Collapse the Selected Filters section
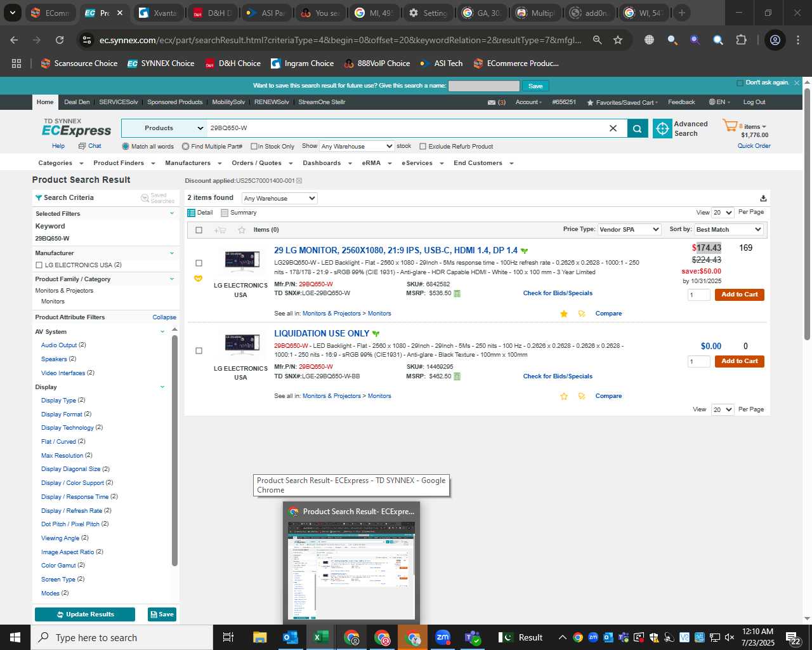Image resolution: width=812 pixels, height=650 pixels. point(172,214)
